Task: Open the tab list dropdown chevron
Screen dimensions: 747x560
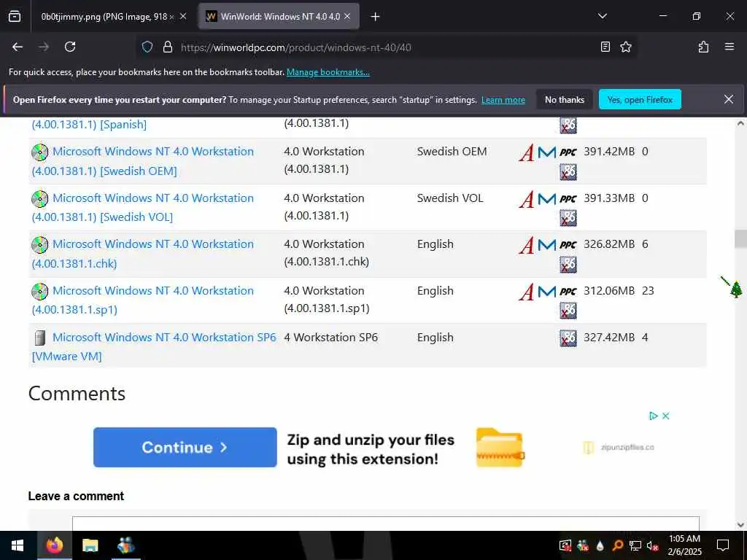Action: [x=603, y=17]
